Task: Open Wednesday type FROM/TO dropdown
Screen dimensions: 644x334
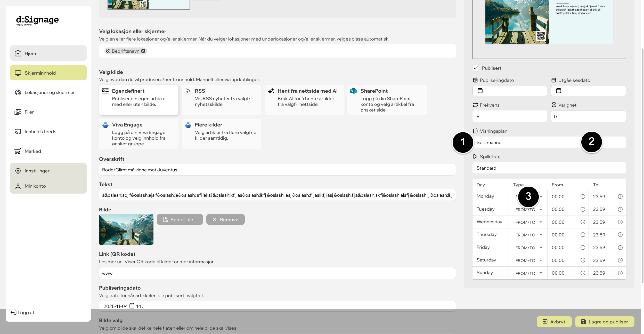Action: [528, 222]
